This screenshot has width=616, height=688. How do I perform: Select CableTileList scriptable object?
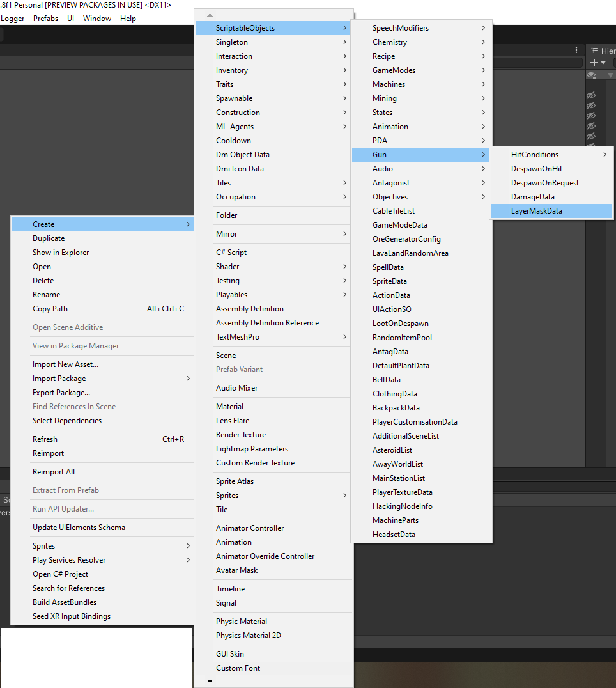coord(421,211)
